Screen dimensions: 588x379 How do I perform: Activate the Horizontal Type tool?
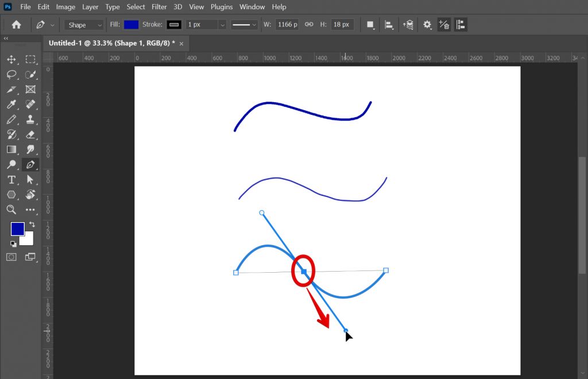(x=11, y=180)
